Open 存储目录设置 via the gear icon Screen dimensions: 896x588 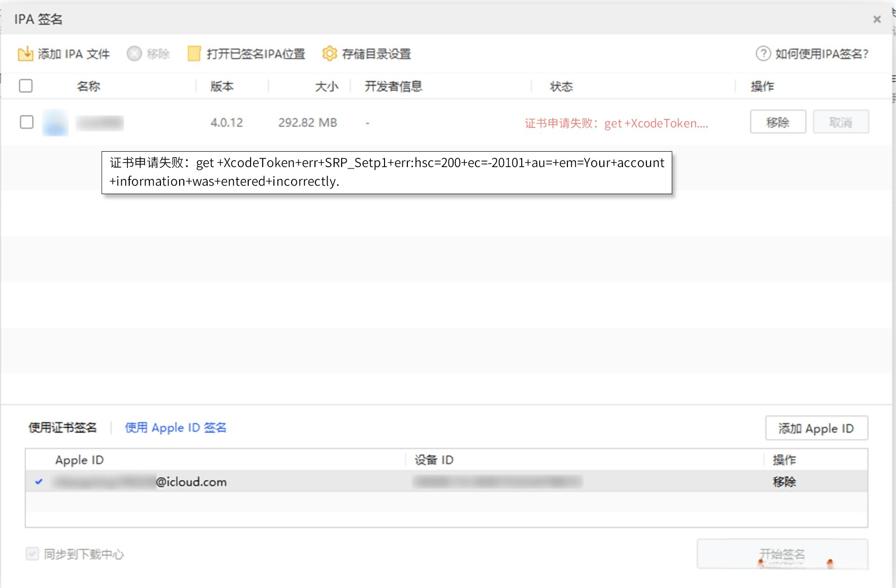[329, 53]
